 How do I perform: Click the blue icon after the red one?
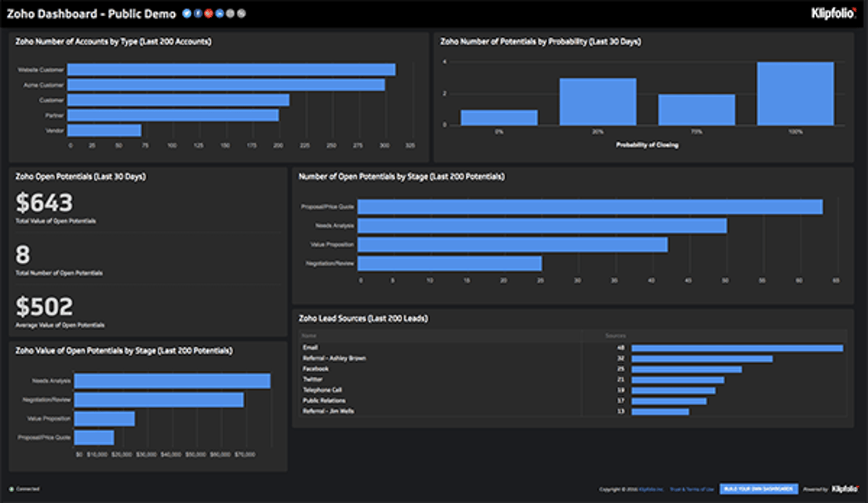(220, 14)
